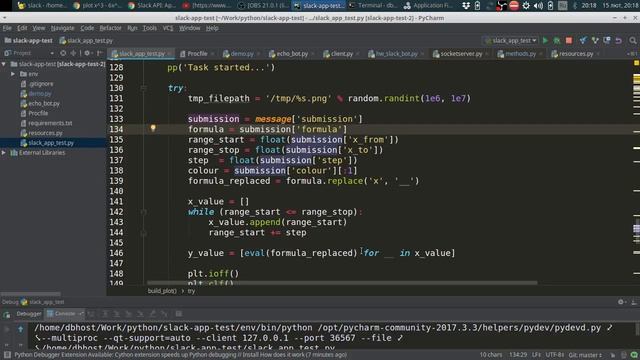Open the Refactor menu

[110, 28]
